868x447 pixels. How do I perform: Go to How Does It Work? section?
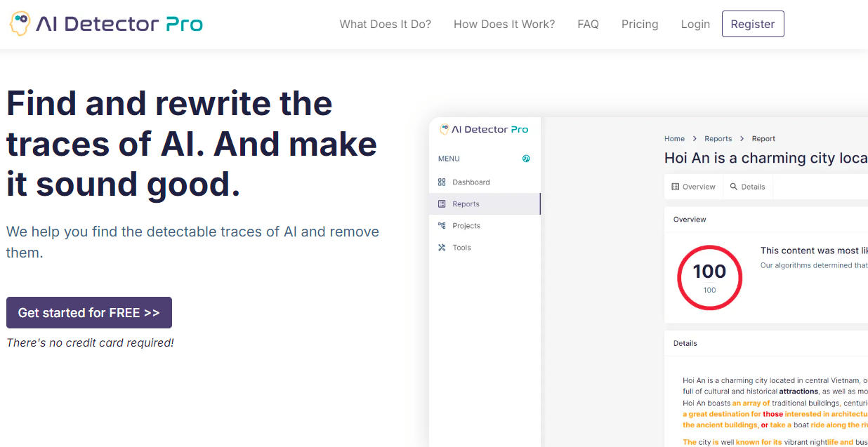click(x=504, y=24)
